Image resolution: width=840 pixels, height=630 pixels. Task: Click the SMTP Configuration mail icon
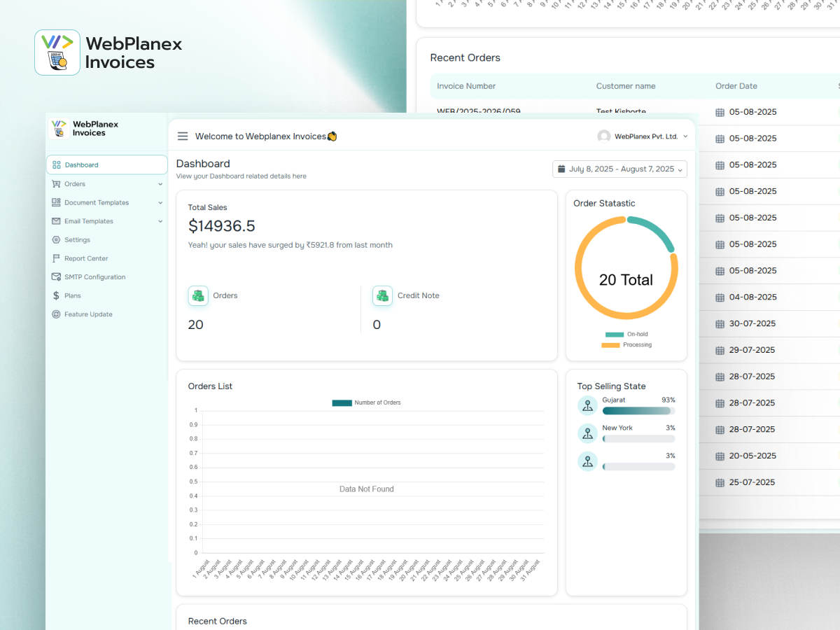tap(57, 277)
